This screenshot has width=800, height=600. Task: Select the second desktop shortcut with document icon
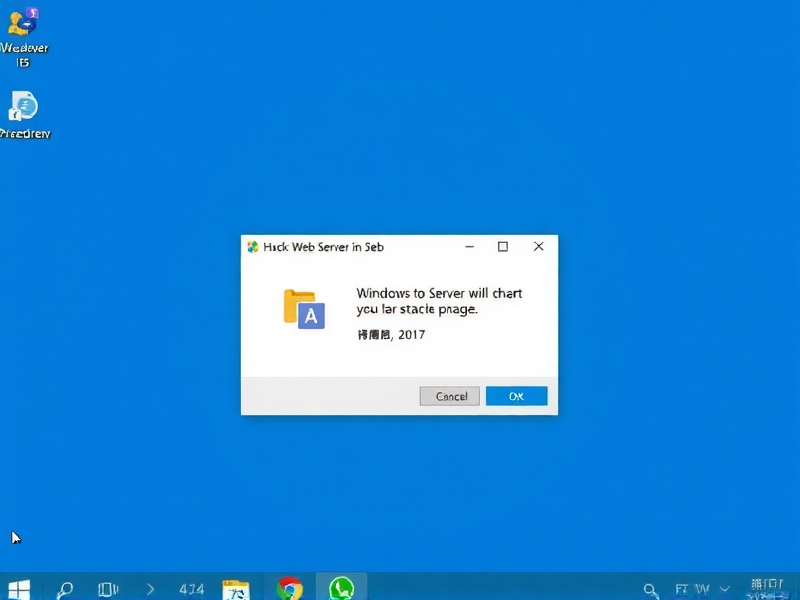coord(24,112)
